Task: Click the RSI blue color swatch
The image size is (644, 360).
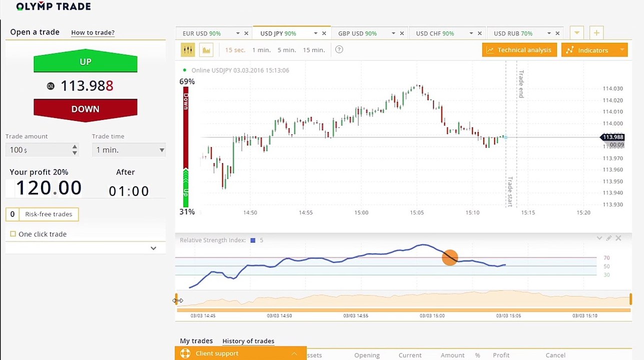Action: point(253,240)
